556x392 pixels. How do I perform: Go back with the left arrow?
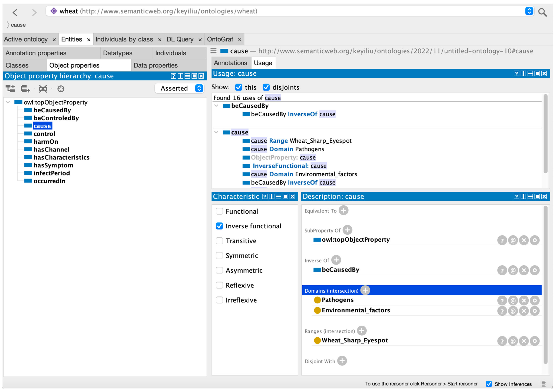[x=15, y=12]
